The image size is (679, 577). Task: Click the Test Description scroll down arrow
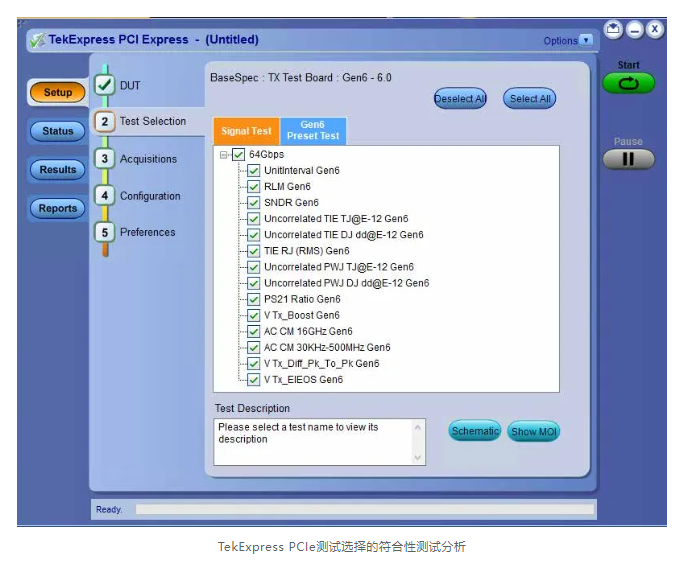pyautogui.click(x=418, y=457)
